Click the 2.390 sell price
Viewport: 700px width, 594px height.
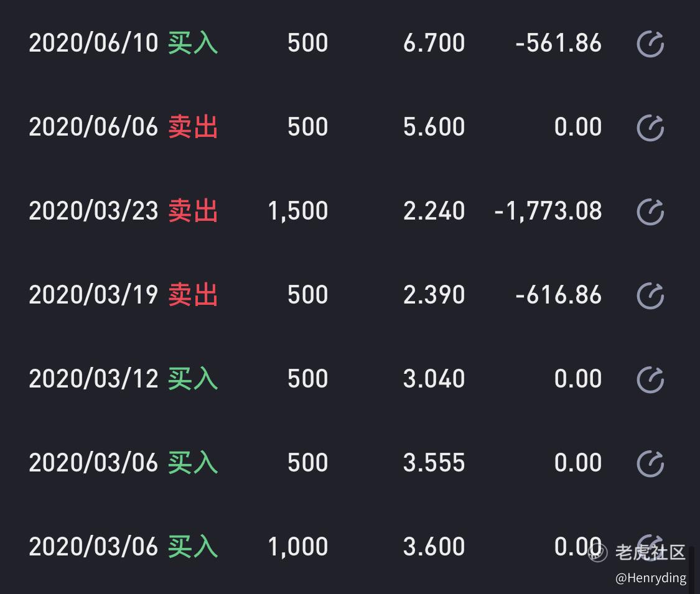tap(434, 295)
